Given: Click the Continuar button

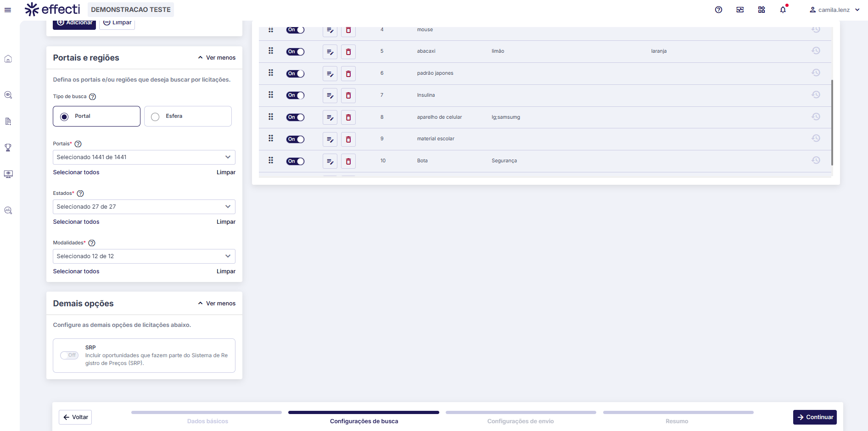Looking at the screenshot, I should (x=814, y=417).
